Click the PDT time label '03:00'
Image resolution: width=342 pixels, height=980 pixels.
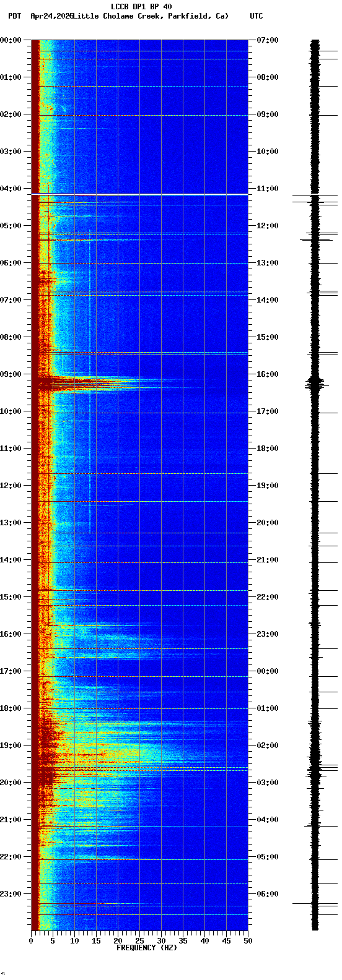(11, 152)
